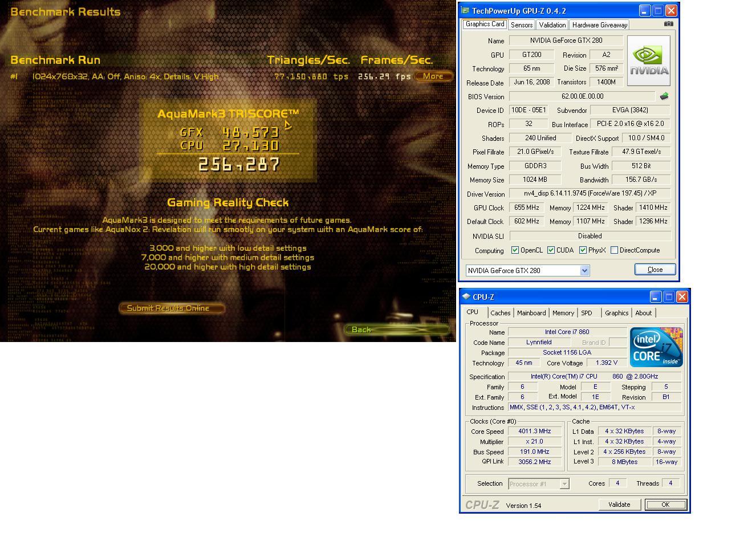Switch to the Sensors tab in GPU-Z
Viewport: 756px width, 537px height.
click(521, 25)
